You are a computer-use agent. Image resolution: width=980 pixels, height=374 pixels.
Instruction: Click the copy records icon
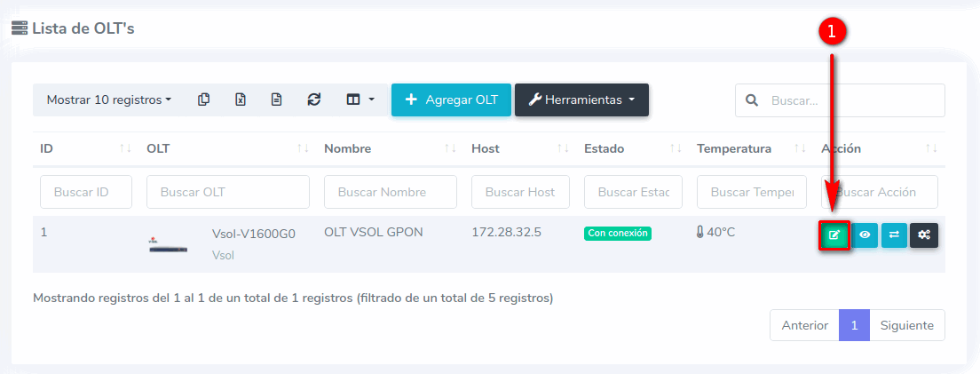204,100
